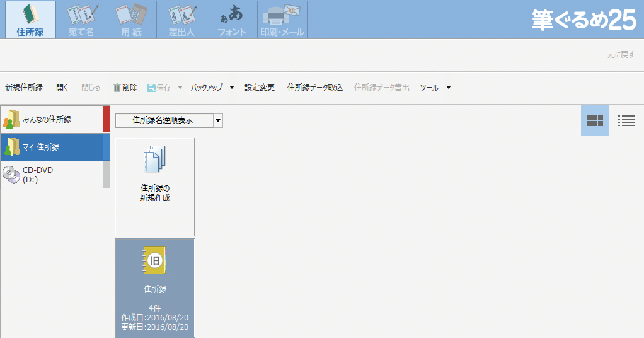This screenshot has height=338, width=644.
Task: Click 元に戻す undo link
Action: click(621, 55)
